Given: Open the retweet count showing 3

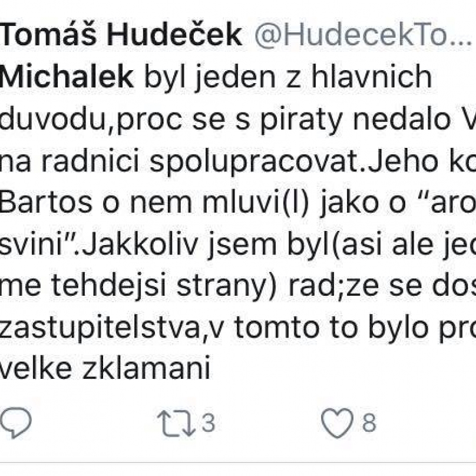Looking at the screenshot, I should pos(209,423).
